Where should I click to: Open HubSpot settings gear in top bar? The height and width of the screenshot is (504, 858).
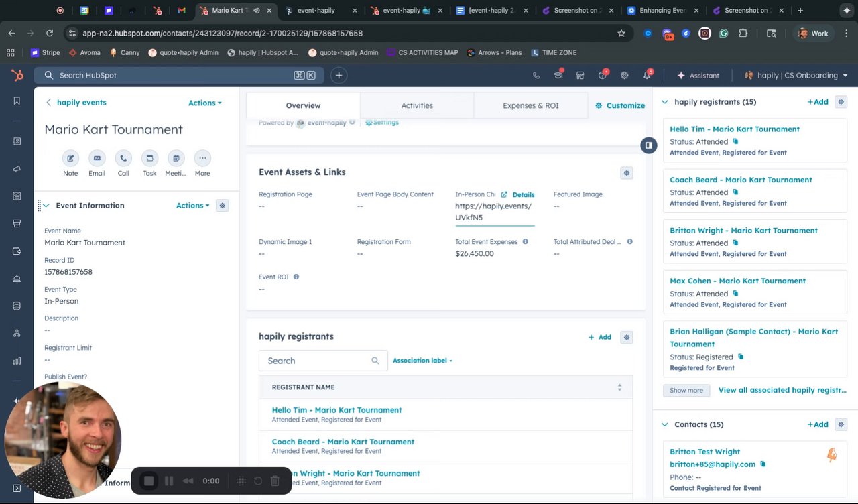pos(625,76)
